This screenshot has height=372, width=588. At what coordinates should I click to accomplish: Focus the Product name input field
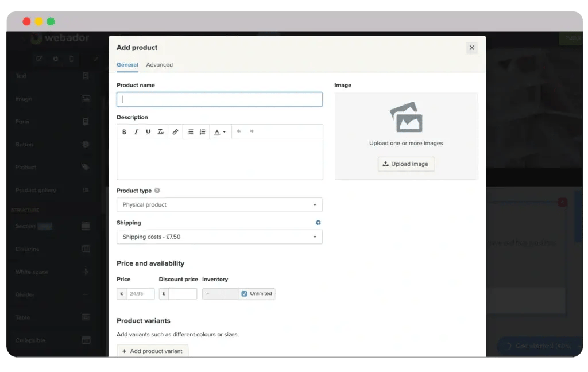219,99
